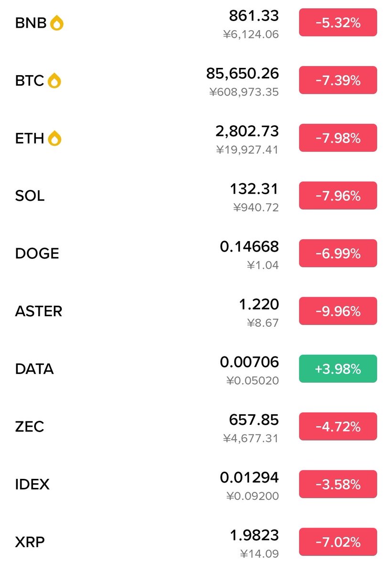
Task: Click the IDEX -3.58% change badge
Action: click(338, 484)
